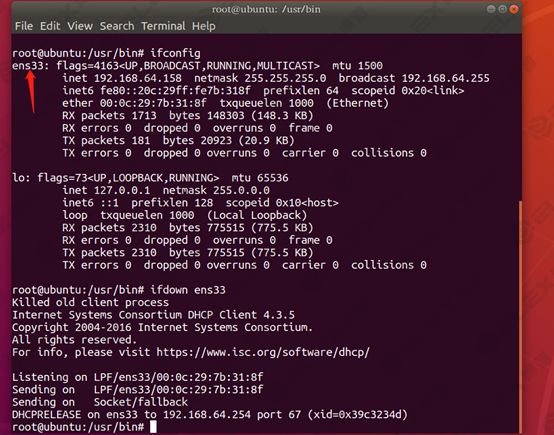This screenshot has height=435, width=554.
Task: Open the Search menu
Action: (117, 26)
